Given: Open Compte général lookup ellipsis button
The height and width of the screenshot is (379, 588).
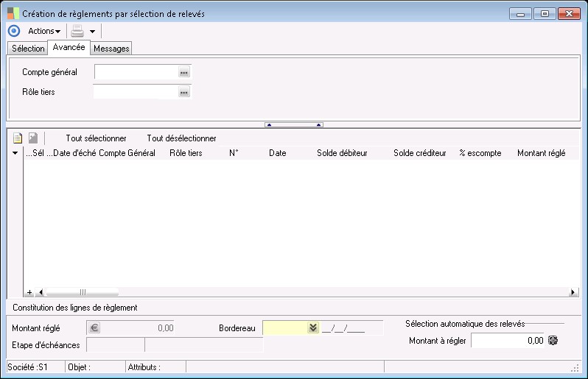Looking at the screenshot, I should click(184, 72).
